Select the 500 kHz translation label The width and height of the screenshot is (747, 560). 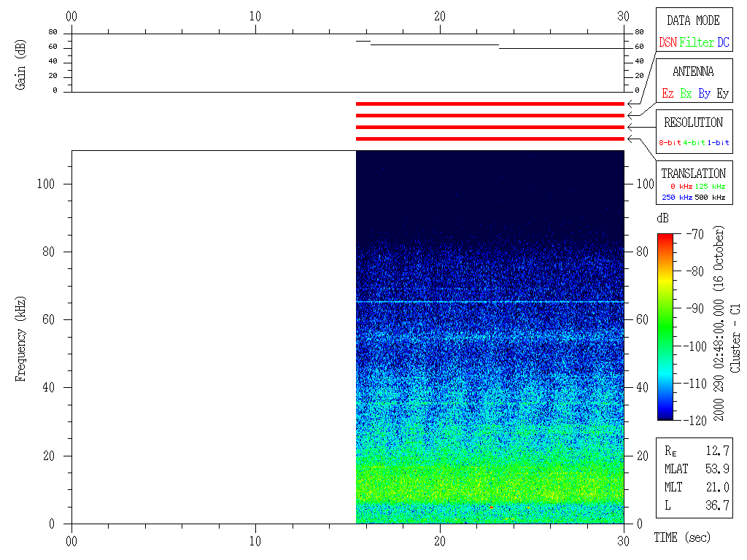[711, 198]
